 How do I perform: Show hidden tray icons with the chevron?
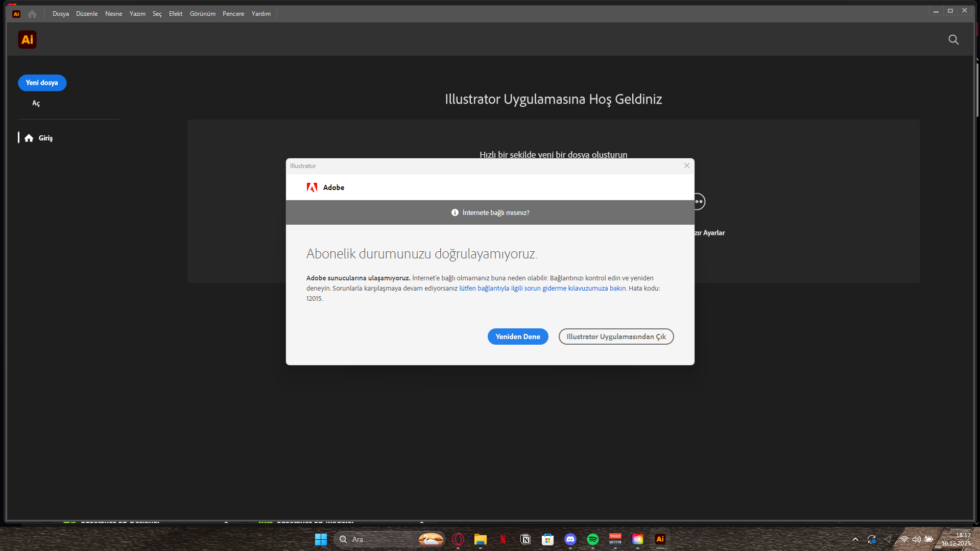click(855, 539)
